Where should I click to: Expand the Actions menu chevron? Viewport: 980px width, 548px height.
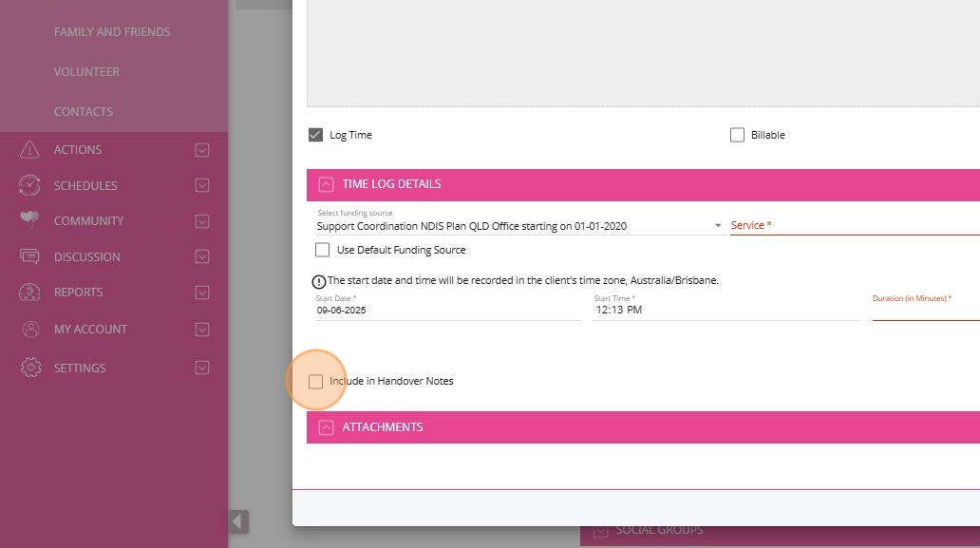click(x=202, y=150)
